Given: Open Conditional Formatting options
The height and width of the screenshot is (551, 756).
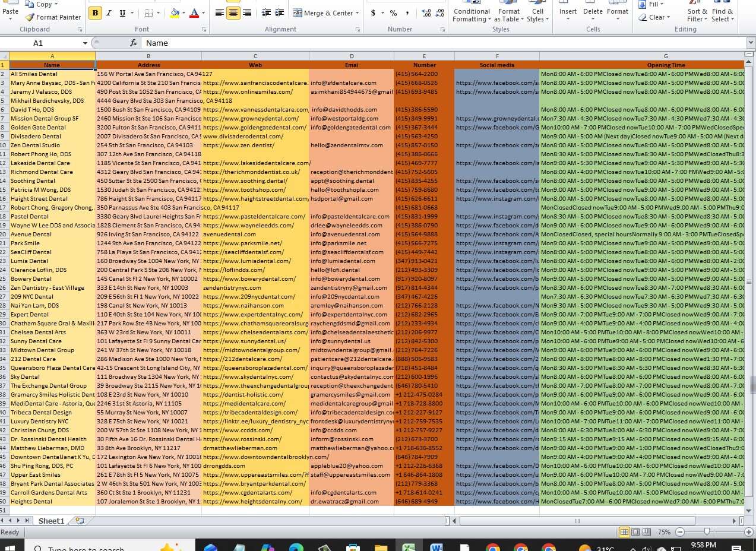Looking at the screenshot, I should 471,12.
